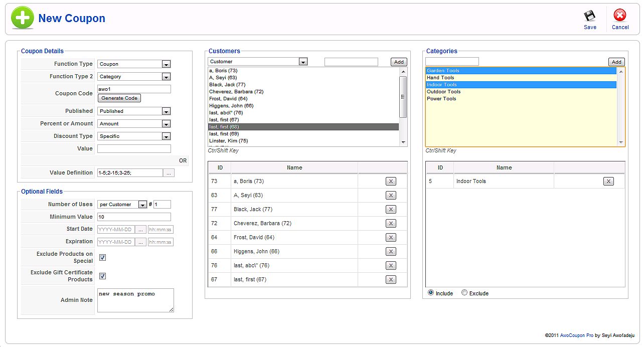
Task: Click the Value Definition text field
Action: 130,173
